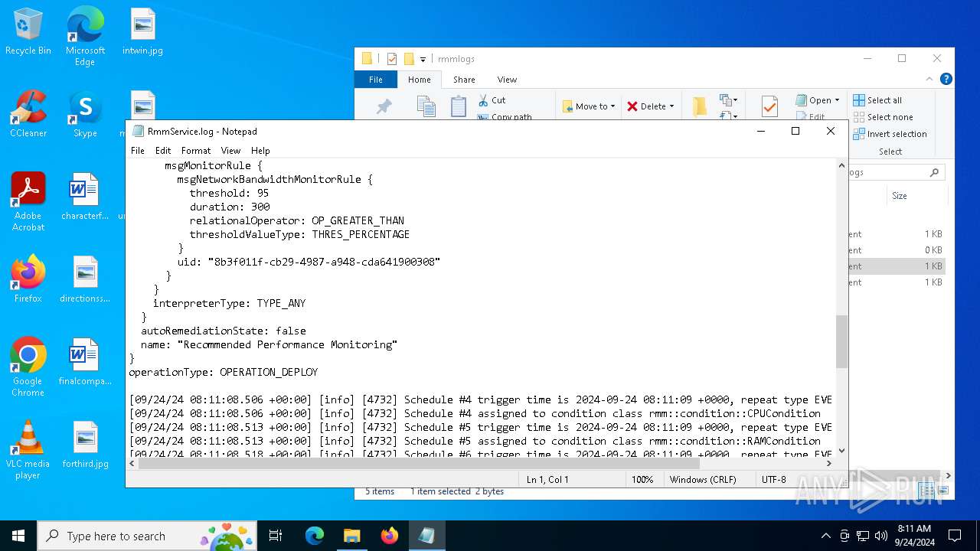
Task: Open Firefox from the taskbar
Action: 390,536
